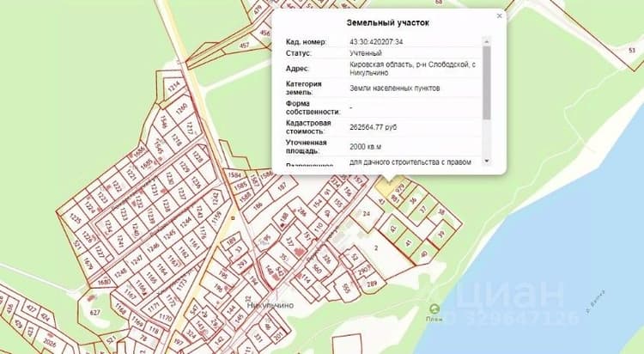Screen dimensions: 644x354
Task: Click the Никульчино village label
Action: (270, 306)
